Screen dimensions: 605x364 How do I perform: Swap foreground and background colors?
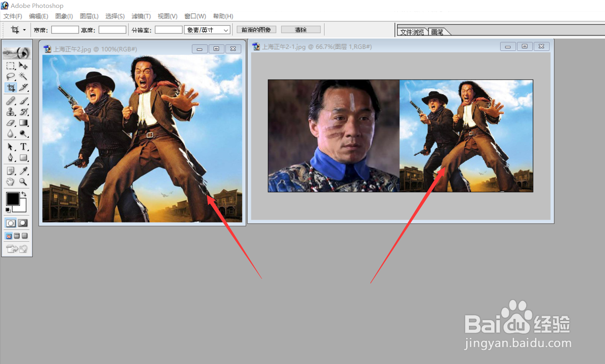tap(24, 194)
